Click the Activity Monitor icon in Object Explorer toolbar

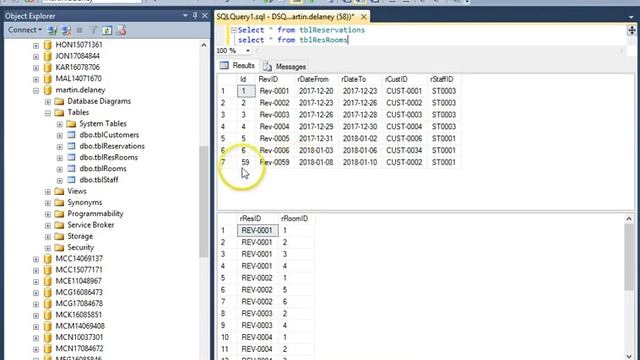click(x=121, y=30)
